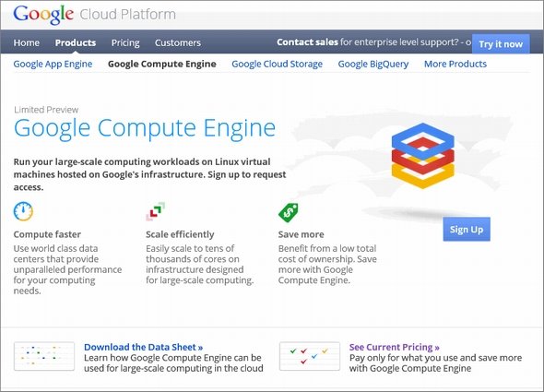544x392 pixels.
Task: Click the Google logo in header
Action: [43, 15]
